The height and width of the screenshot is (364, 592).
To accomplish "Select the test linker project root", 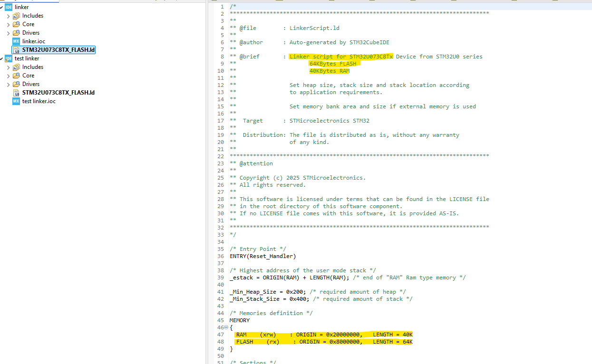I will click(26, 58).
